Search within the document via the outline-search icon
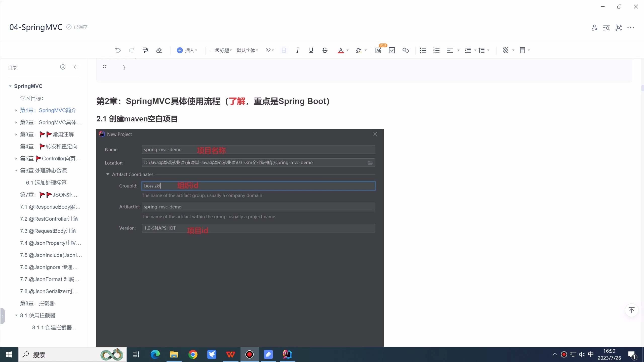The height and width of the screenshot is (362, 644). (606, 28)
